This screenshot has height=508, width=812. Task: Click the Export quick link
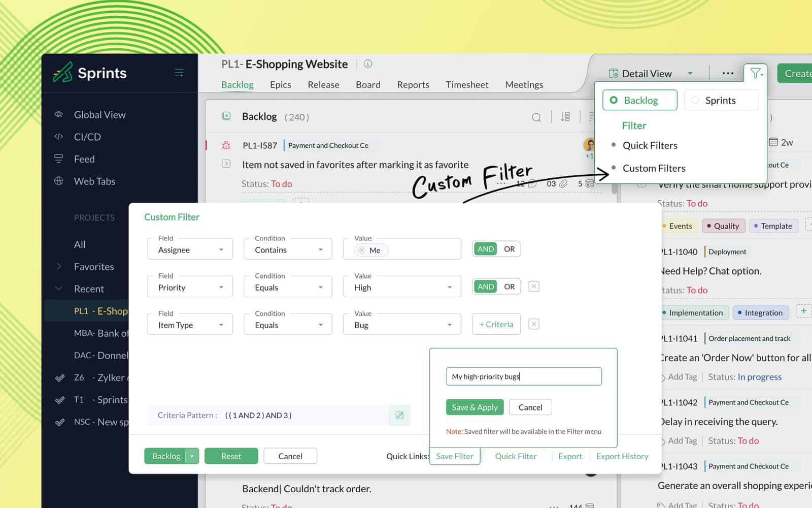(570, 456)
